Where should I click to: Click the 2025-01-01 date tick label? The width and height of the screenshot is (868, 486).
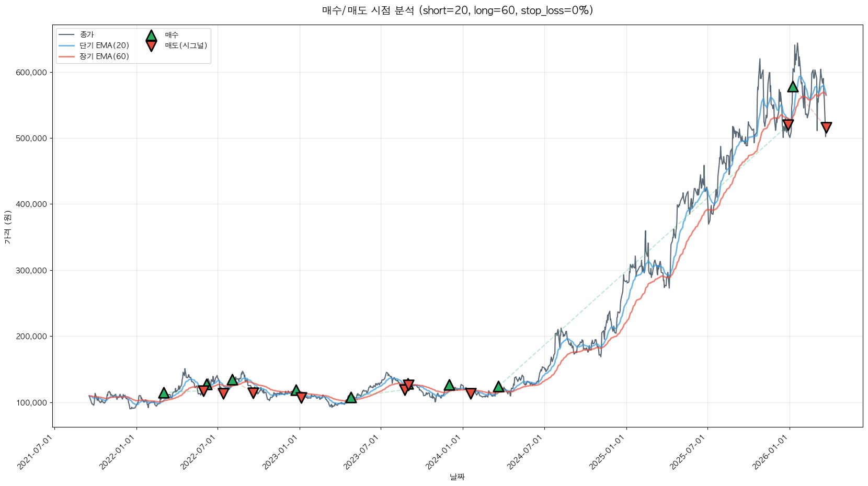(607, 454)
